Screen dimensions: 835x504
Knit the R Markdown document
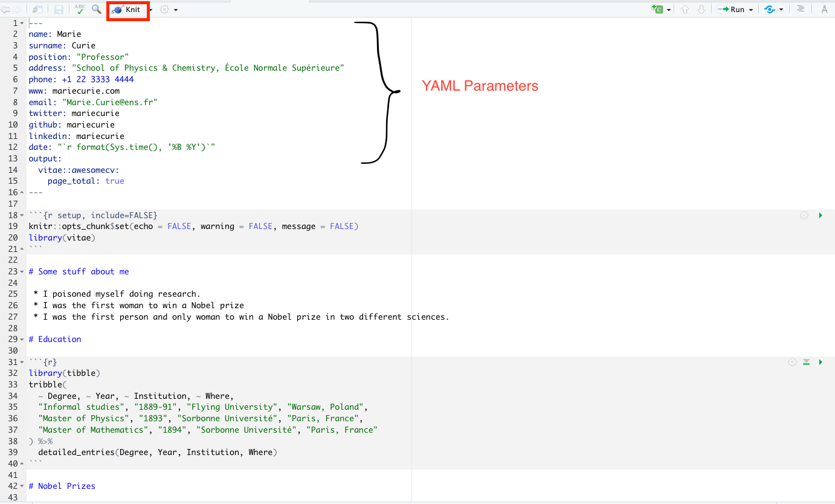(126, 10)
